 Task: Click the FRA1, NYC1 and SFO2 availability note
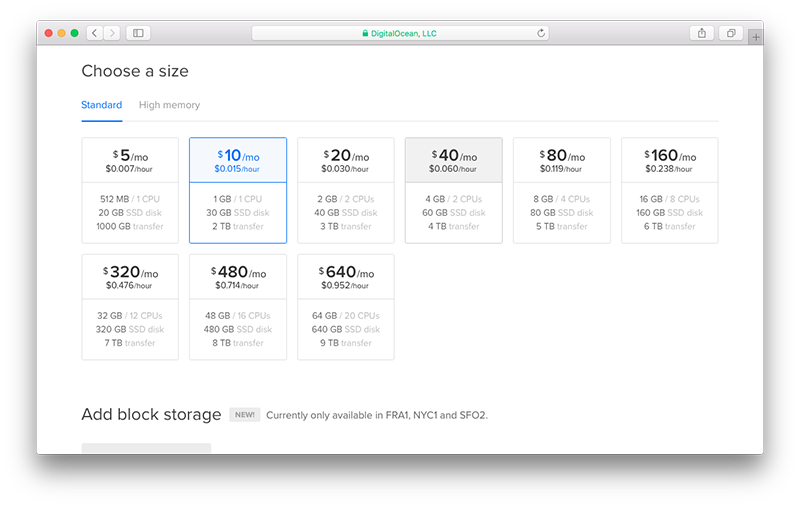click(x=377, y=415)
